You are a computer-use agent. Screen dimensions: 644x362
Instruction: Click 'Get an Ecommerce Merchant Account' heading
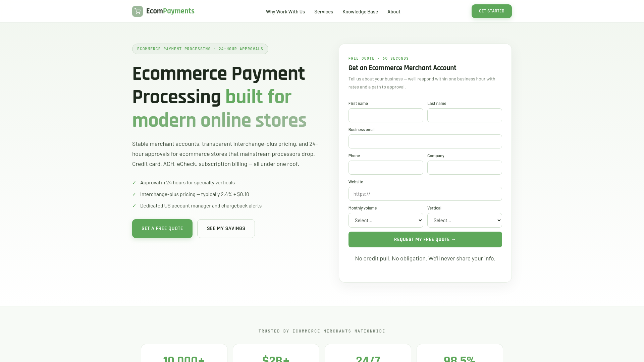402,68
